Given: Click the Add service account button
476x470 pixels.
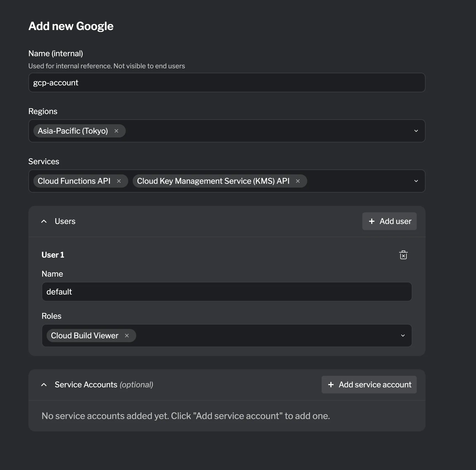Looking at the screenshot, I should click(369, 385).
